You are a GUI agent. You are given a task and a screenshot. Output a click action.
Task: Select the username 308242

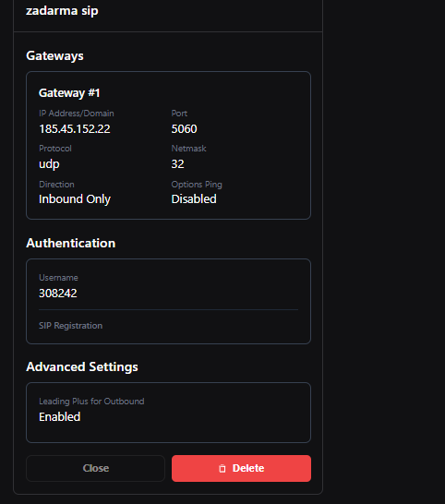pos(58,294)
